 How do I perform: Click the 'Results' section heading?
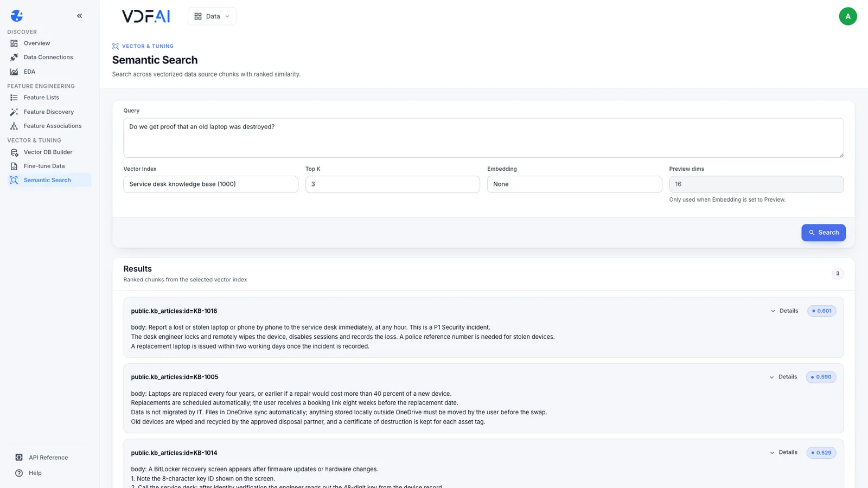137,269
